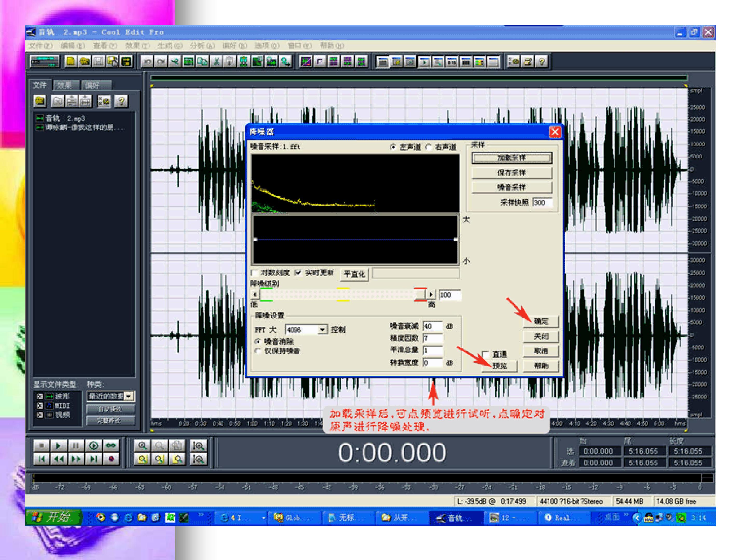Image resolution: width=747 pixels, height=560 pixels.
Task: Click the Stop transport button
Action: (x=41, y=446)
